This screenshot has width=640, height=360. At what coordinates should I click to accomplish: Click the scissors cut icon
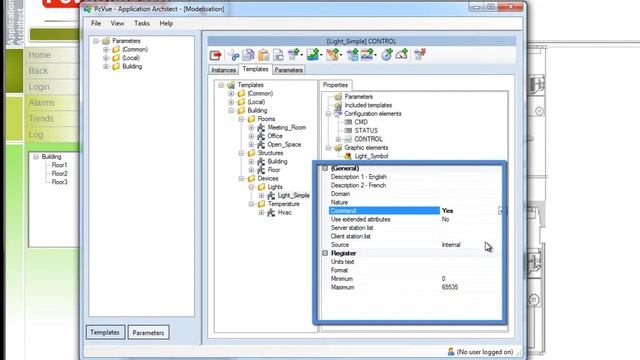pos(233,55)
